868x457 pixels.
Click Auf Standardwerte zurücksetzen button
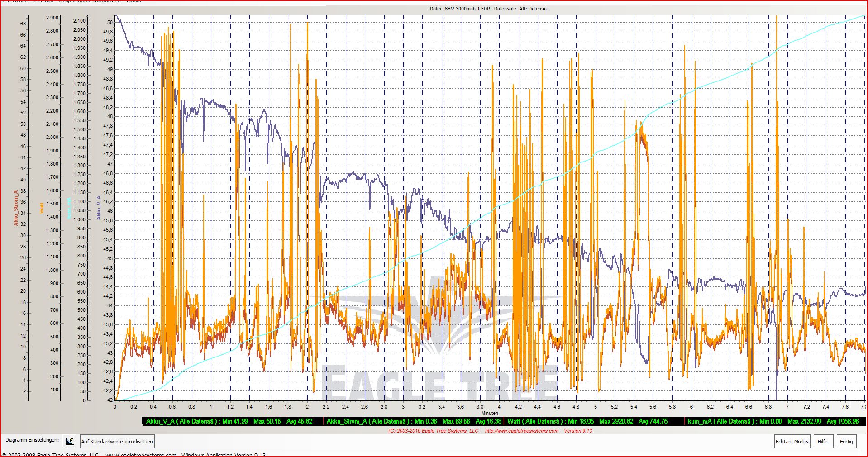[x=117, y=441]
